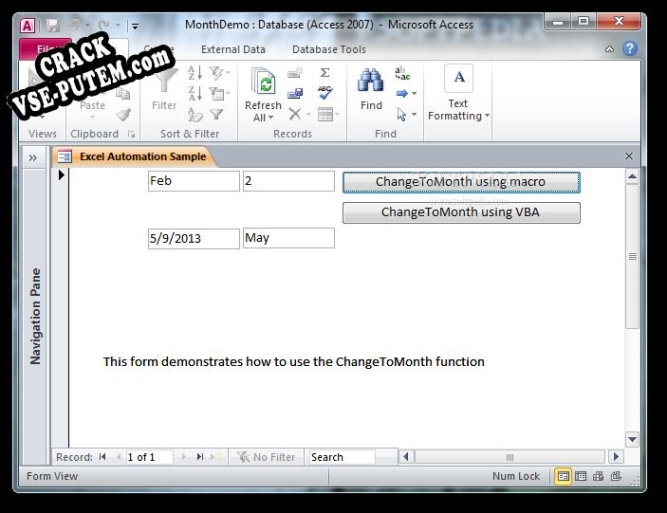Select the Excel Automation Sample tab

pos(133,157)
